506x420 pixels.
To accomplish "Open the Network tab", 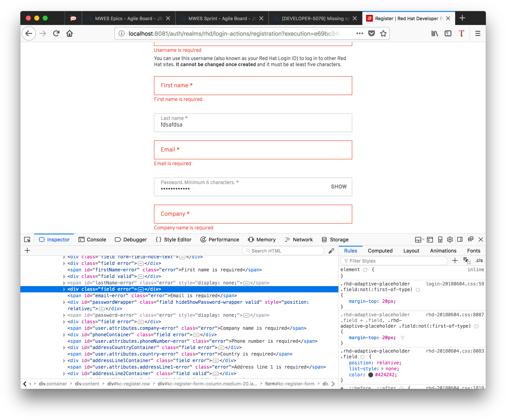I will pyautogui.click(x=299, y=240).
